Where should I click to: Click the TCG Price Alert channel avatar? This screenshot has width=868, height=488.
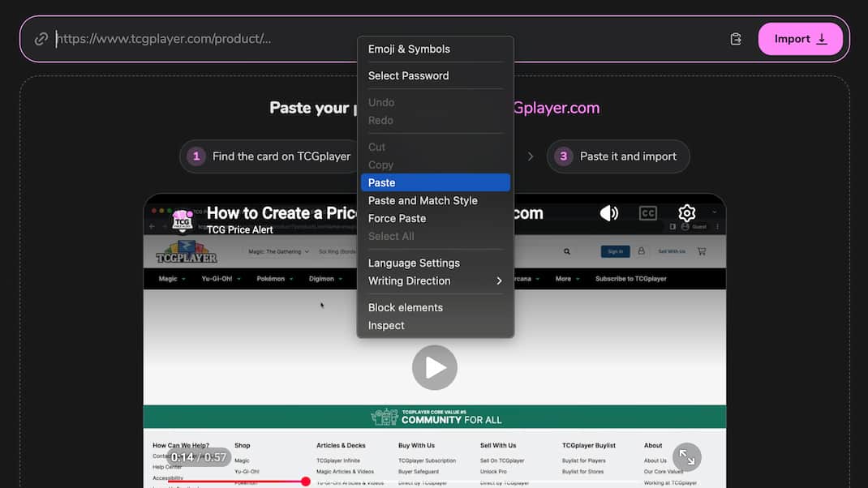[183, 220]
